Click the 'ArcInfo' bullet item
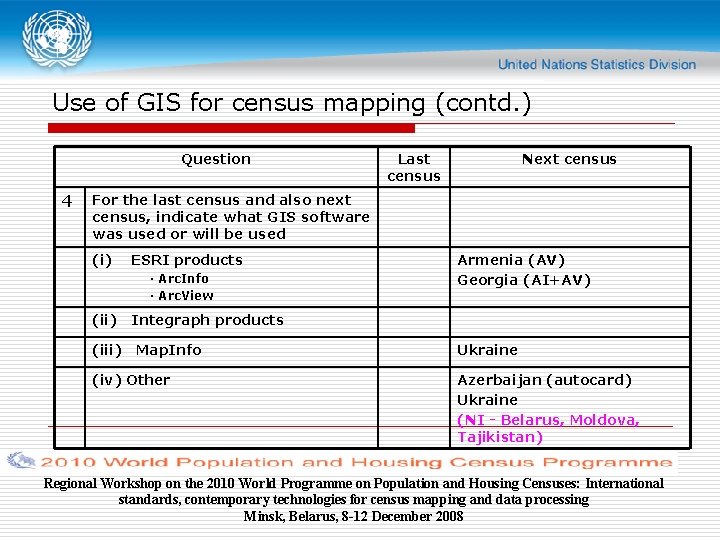Image resolution: width=720 pixels, height=540 pixels. 180,279
